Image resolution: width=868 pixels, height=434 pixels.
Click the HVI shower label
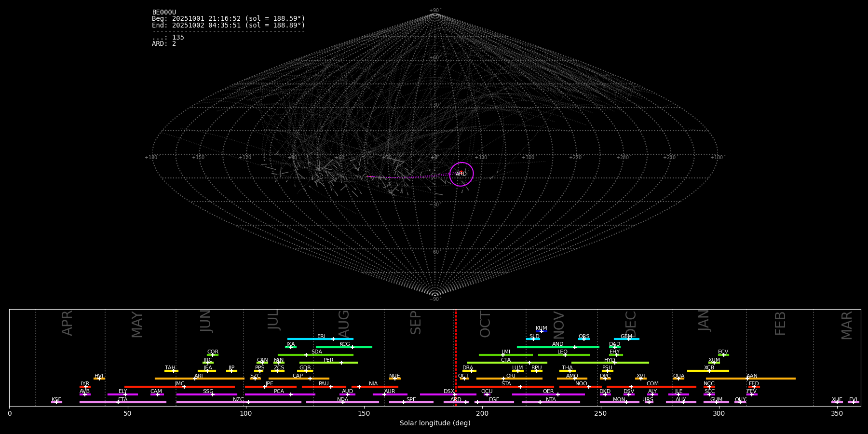click(x=99, y=376)
